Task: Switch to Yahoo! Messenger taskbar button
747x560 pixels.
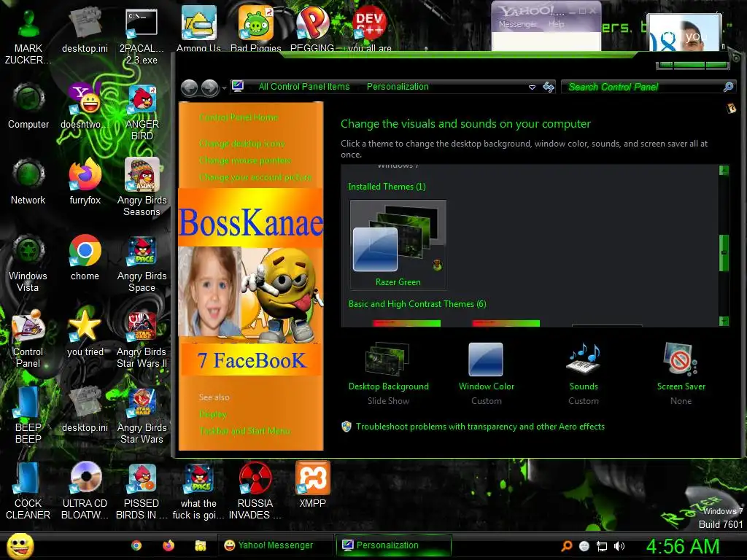Action: [275, 545]
